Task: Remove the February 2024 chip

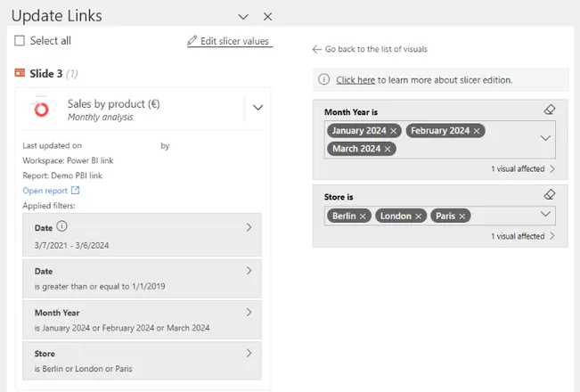Action: pyautogui.click(x=477, y=131)
